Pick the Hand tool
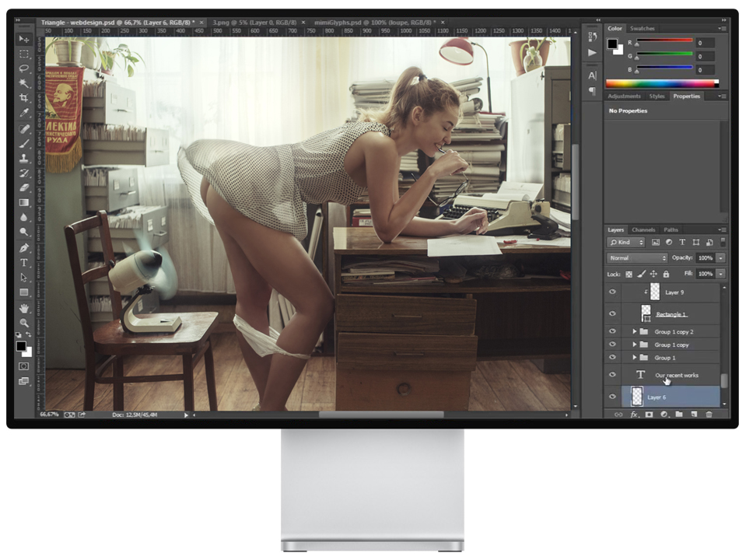This screenshot has width=746, height=560. [24, 308]
